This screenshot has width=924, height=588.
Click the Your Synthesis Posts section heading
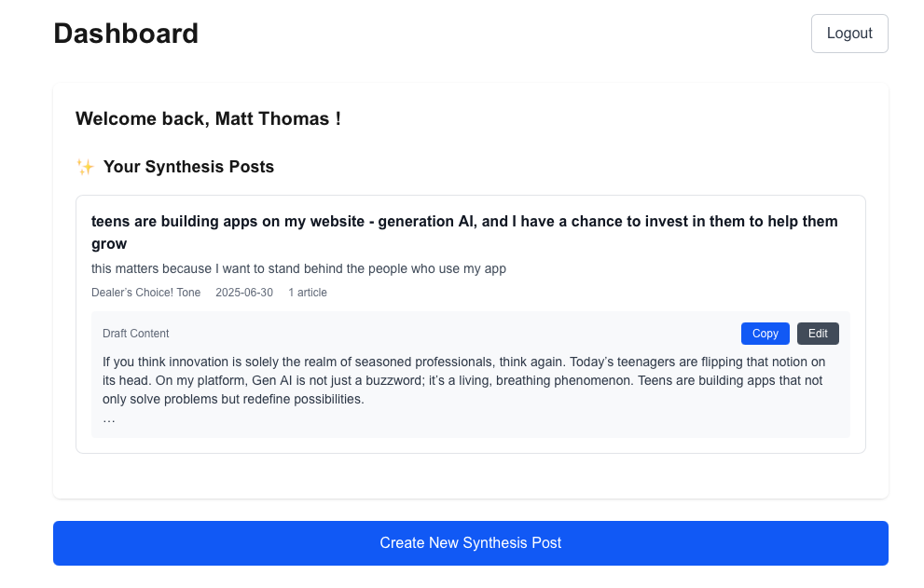pyautogui.click(x=188, y=167)
